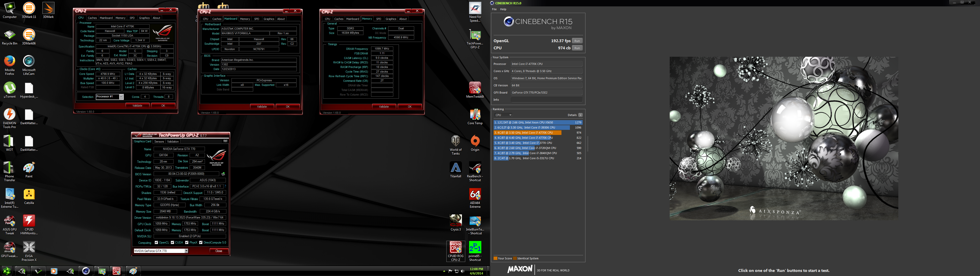Open Cinebench File menu
The width and height of the screenshot is (980, 276).
point(494,9)
